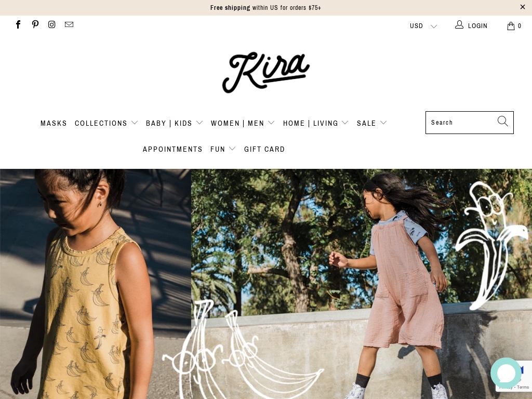This screenshot has width=532, height=399.
Task: Click the account person icon beside Login
Action: [x=459, y=24]
